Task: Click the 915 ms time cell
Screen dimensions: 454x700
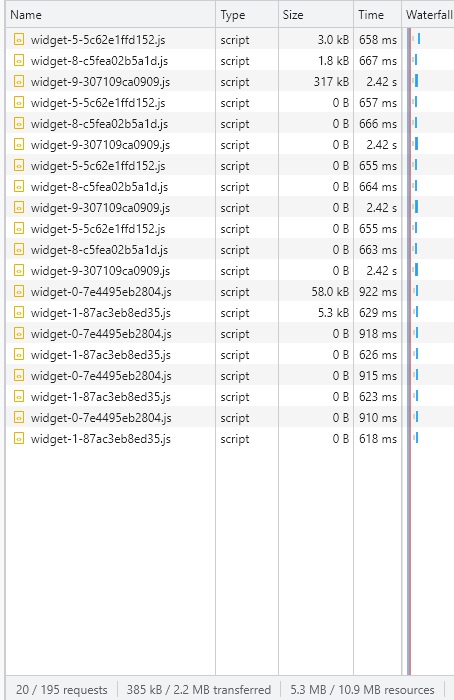Action: coord(378,375)
